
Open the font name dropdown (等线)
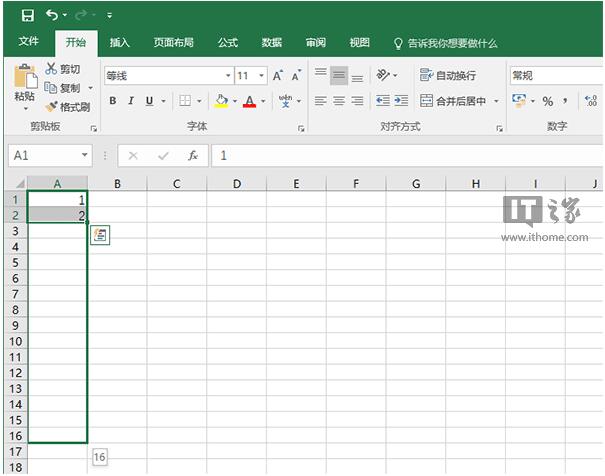pyautogui.click(x=166, y=76)
